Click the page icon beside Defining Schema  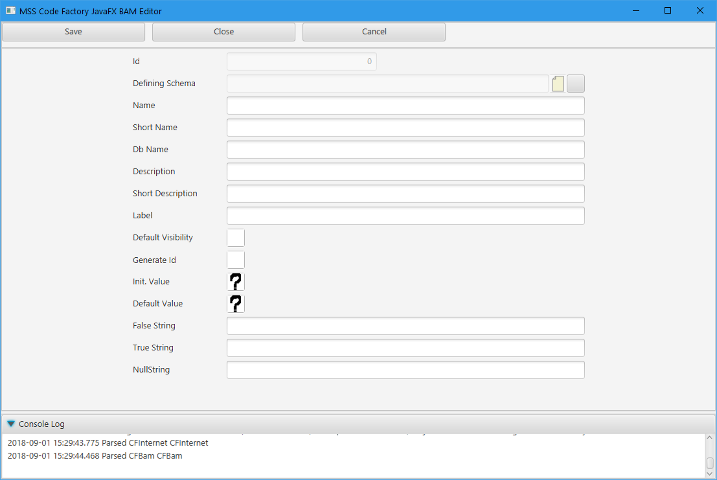coord(558,84)
